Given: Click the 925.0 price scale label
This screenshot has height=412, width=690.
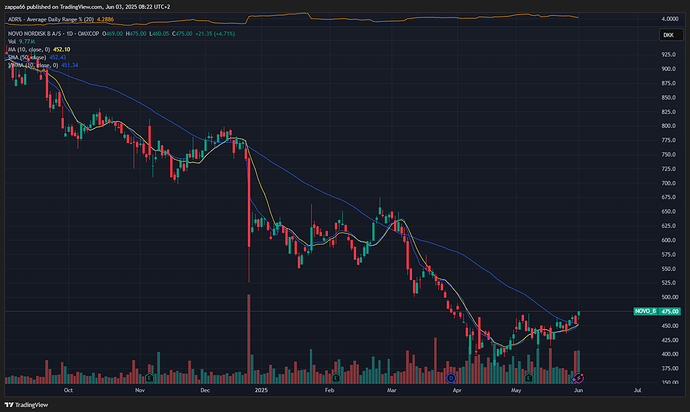Looking at the screenshot, I should [x=668, y=55].
